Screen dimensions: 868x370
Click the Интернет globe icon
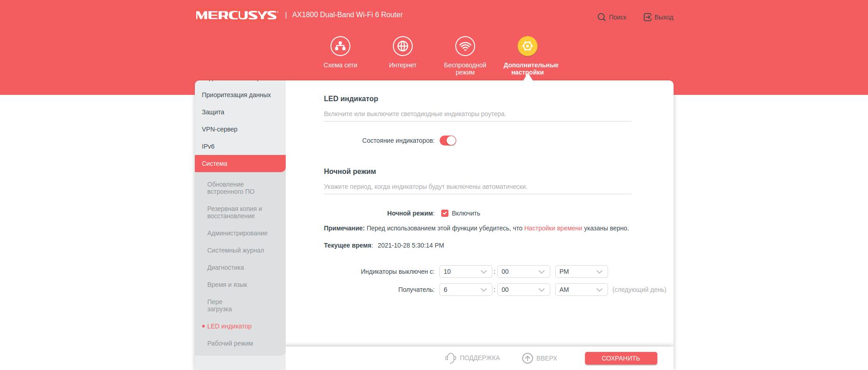pyautogui.click(x=402, y=46)
